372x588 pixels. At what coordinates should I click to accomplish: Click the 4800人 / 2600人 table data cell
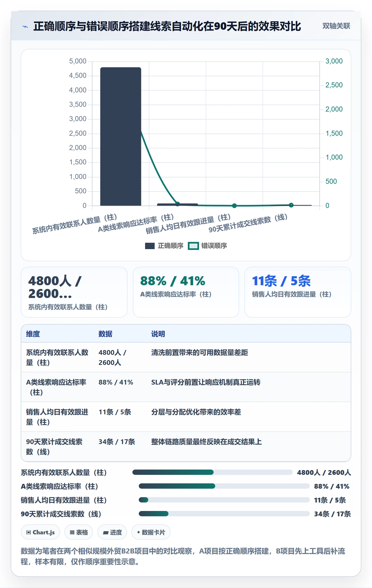113,357
